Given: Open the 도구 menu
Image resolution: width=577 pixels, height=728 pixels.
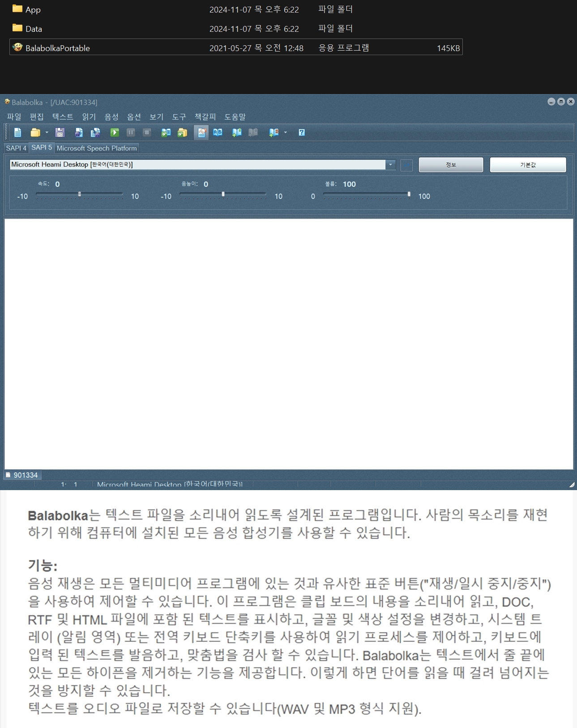Looking at the screenshot, I should point(179,117).
